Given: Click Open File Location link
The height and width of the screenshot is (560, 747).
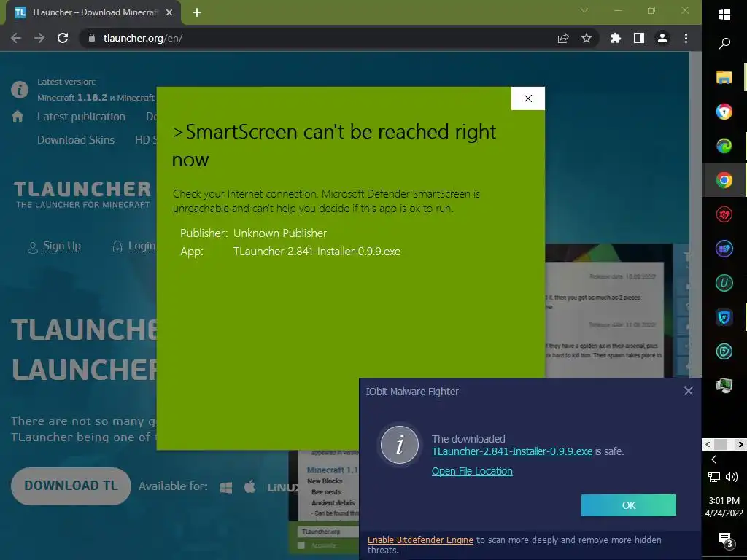Looking at the screenshot, I should pyautogui.click(x=472, y=471).
